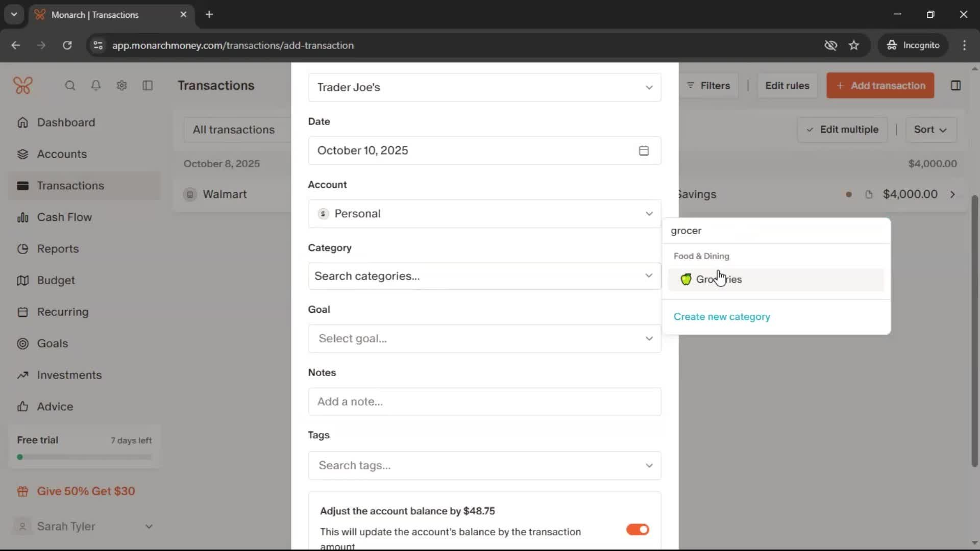The width and height of the screenshot is (980, 551).
Task: Open settings gear in header
Action: coord(121,86)
